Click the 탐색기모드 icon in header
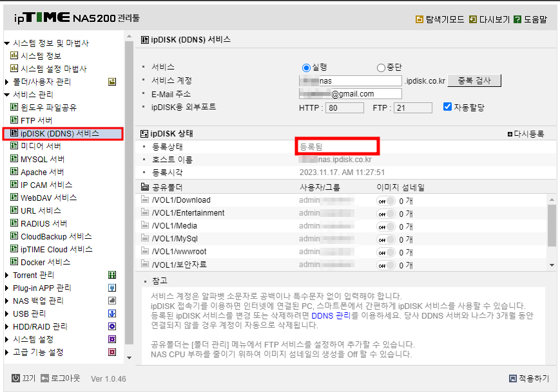Screen dimensions: 560x392 coord(420,19)
